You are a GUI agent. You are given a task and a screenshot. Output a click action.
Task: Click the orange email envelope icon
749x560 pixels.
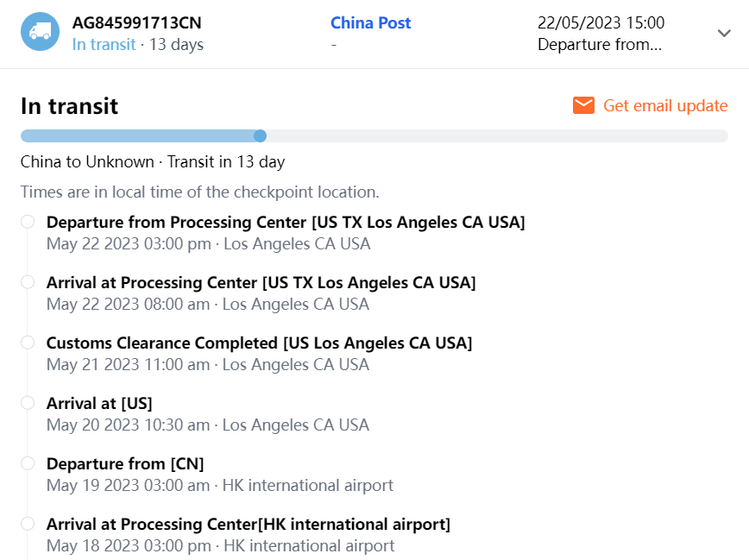[x=584, y=105]
